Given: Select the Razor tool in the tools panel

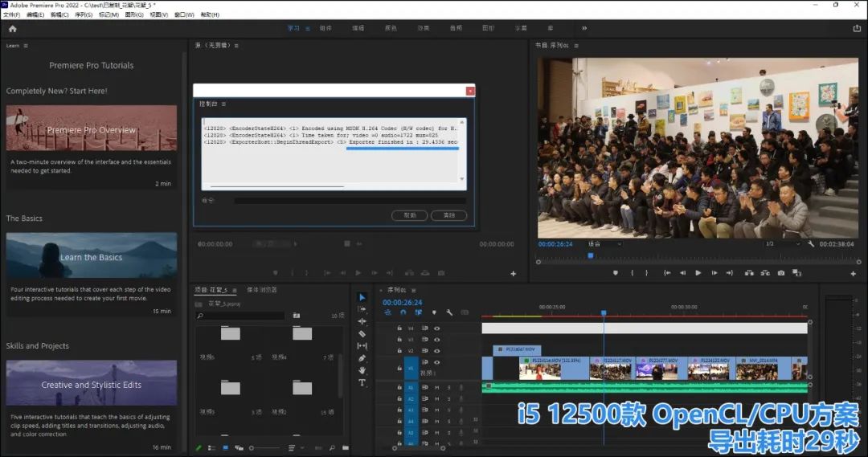Looking at the screenshot, I should pyautogui.click(x=362, y=333).
